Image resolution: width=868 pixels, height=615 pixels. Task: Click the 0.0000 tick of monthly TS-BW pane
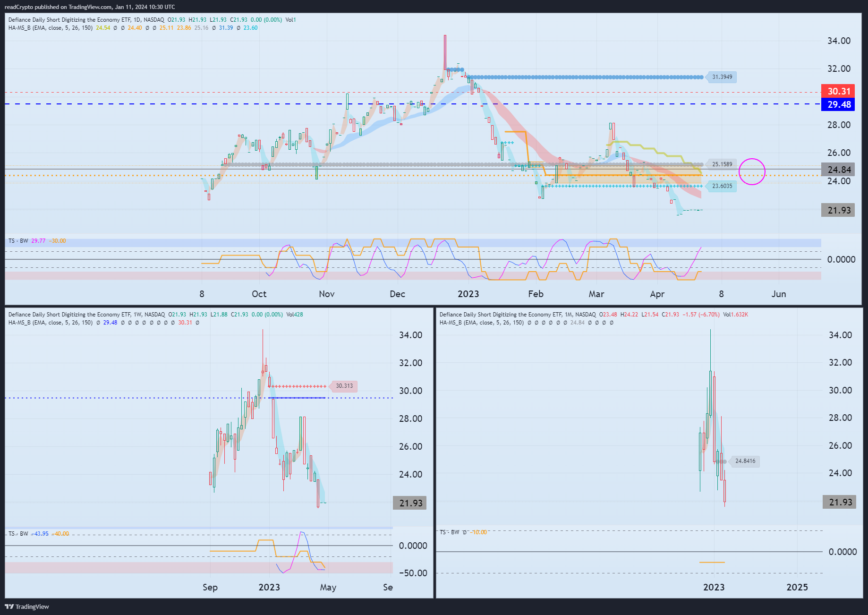pyautogui.click(x=842, y=552)
